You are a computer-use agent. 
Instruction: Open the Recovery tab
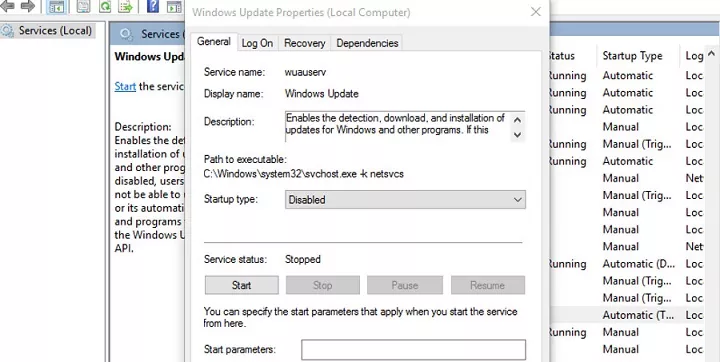[x=304, y=43]
